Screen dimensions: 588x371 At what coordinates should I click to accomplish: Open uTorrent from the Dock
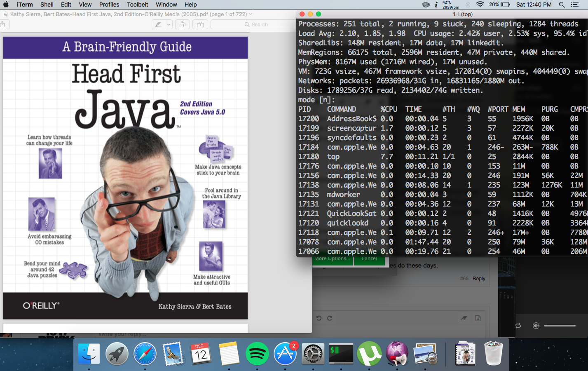(369, 353)
